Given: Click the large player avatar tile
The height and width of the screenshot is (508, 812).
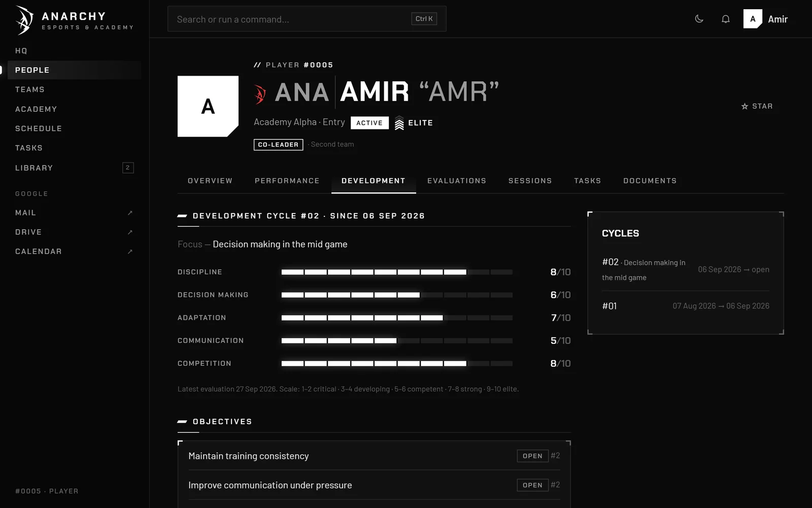Looking at the screenshot, I should (x=208, y=106).
